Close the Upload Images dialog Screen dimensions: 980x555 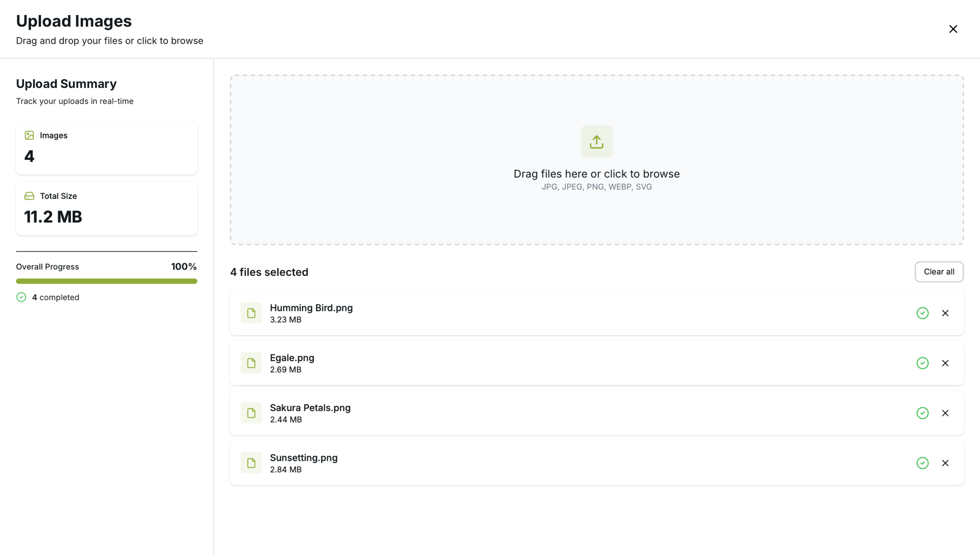(953, 29)
